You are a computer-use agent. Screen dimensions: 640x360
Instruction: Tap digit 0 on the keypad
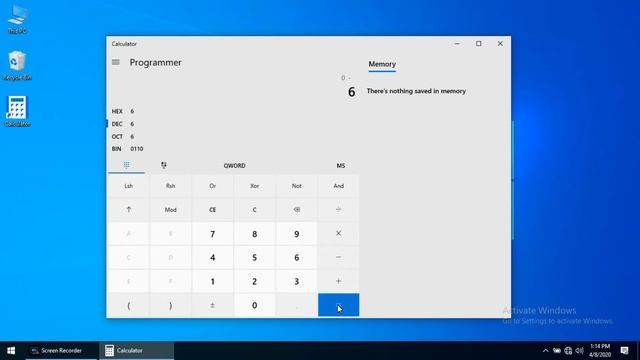coord(255,305)
